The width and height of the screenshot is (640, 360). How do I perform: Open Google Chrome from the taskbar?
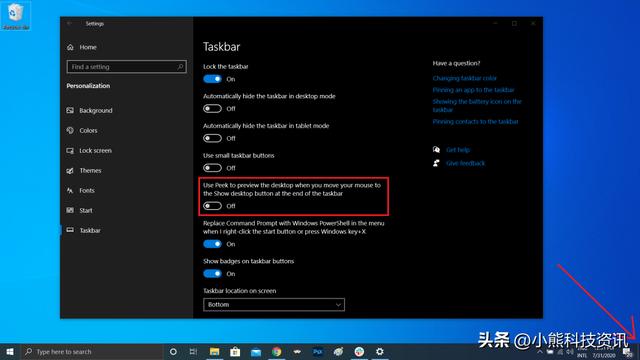pyautogui.click(x=277, y=351)
